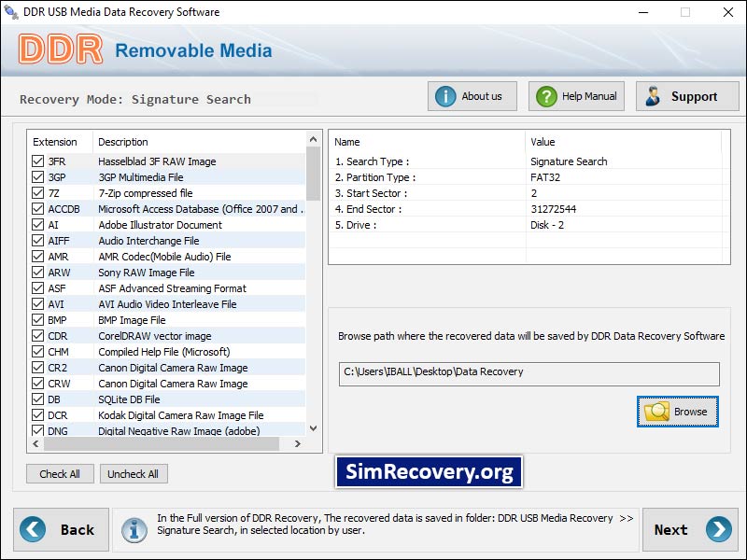This screenshot has width=747, height=560.
Task: Click Uncheck All to clear selections
Action: (134, 473)
